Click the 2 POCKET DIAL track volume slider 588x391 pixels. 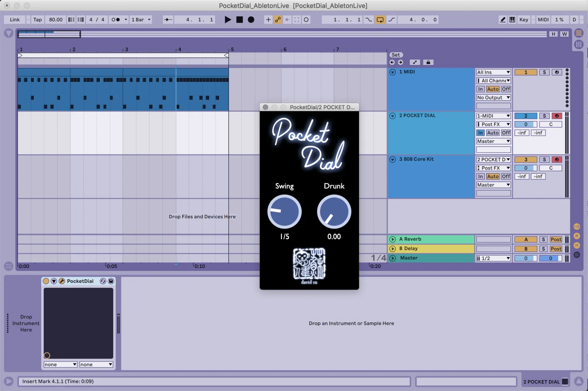pos(526,124)
